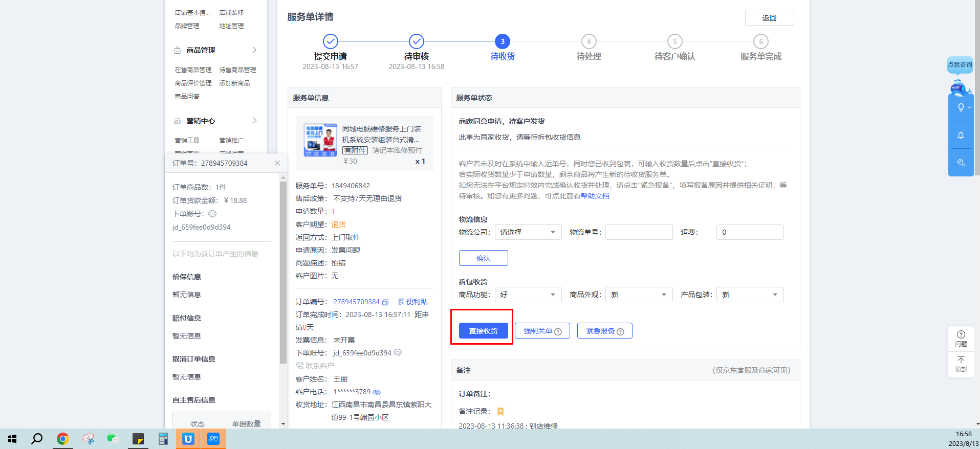This screenshot has height=449, width=980.
Task: Click the 顶部 back-to-top icon
Action: [961, 364]
